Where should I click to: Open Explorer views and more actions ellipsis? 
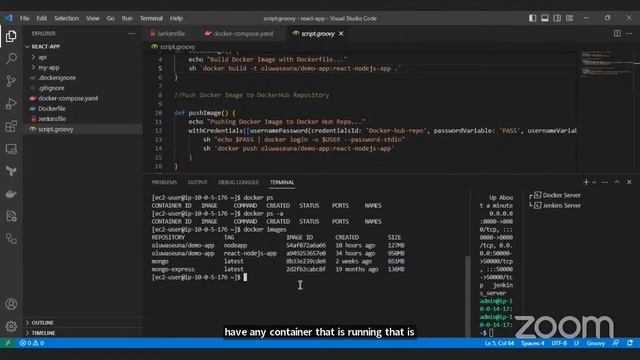click(x=131, y=33)
